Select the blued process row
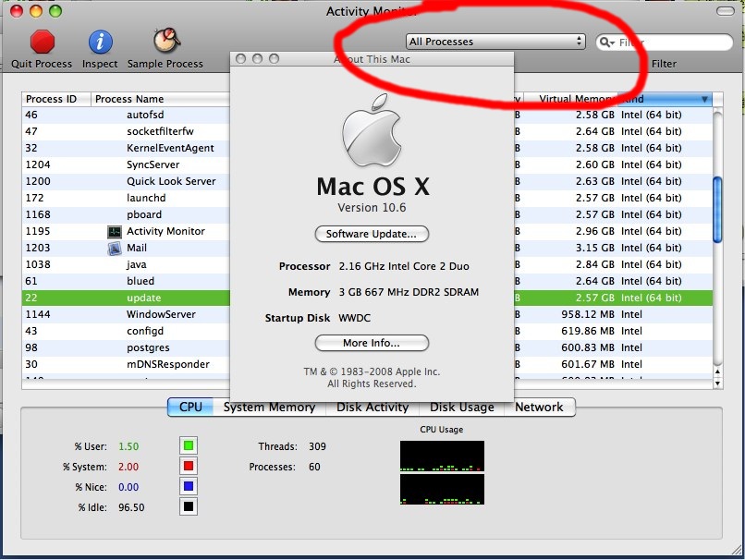 [367, 281]
